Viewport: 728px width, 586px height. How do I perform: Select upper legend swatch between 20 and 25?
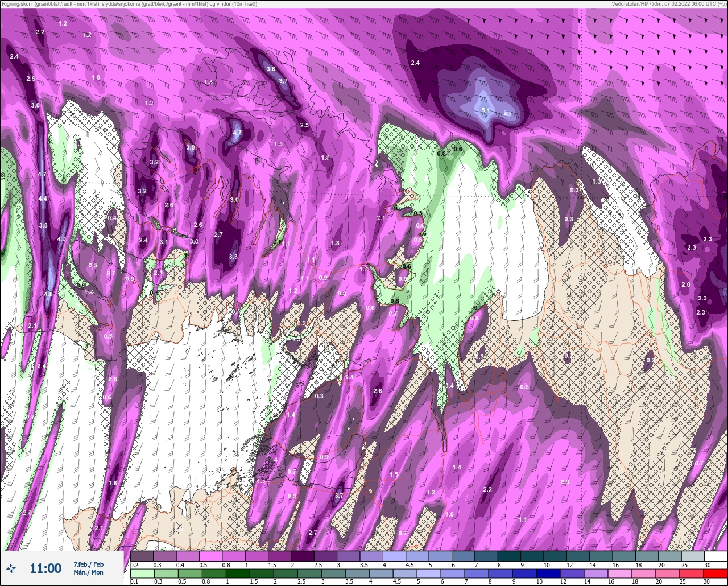670,556
